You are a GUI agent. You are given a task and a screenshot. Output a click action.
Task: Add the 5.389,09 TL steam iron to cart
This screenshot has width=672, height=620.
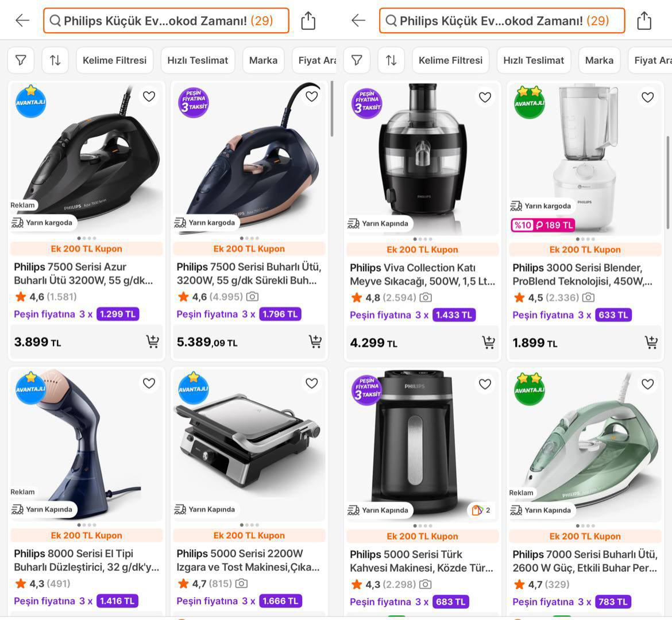tap(315, 342)
